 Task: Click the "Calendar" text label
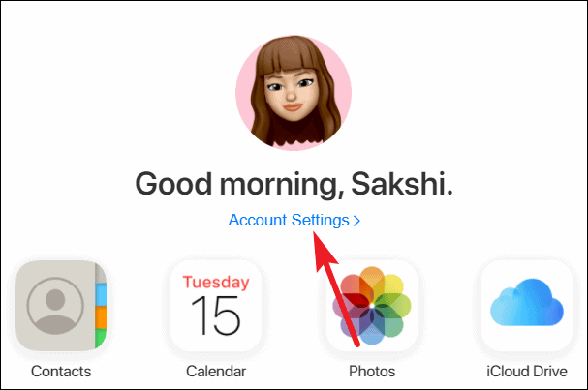coord(216,372)
